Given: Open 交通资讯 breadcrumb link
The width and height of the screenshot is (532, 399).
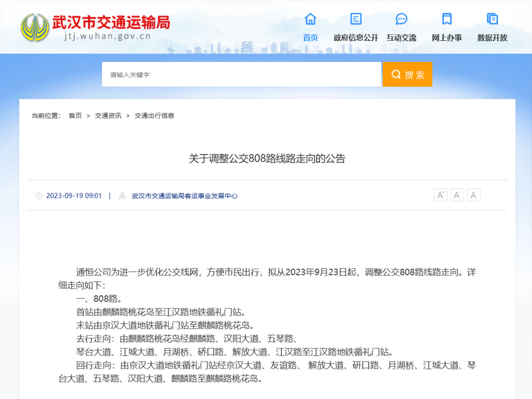Looking at the screenshot, I should 108,116.
